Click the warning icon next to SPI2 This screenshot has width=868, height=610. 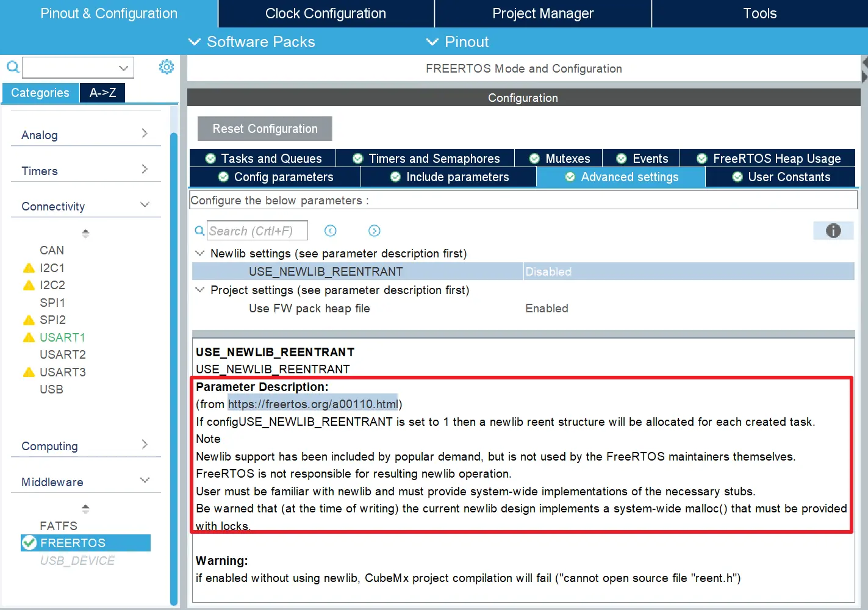(x=29, y=320)
